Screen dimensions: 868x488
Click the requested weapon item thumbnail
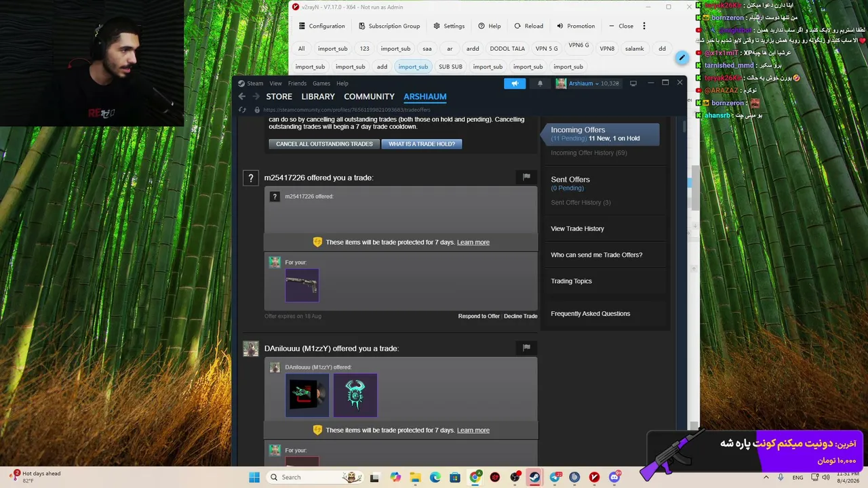coord(302,285)
